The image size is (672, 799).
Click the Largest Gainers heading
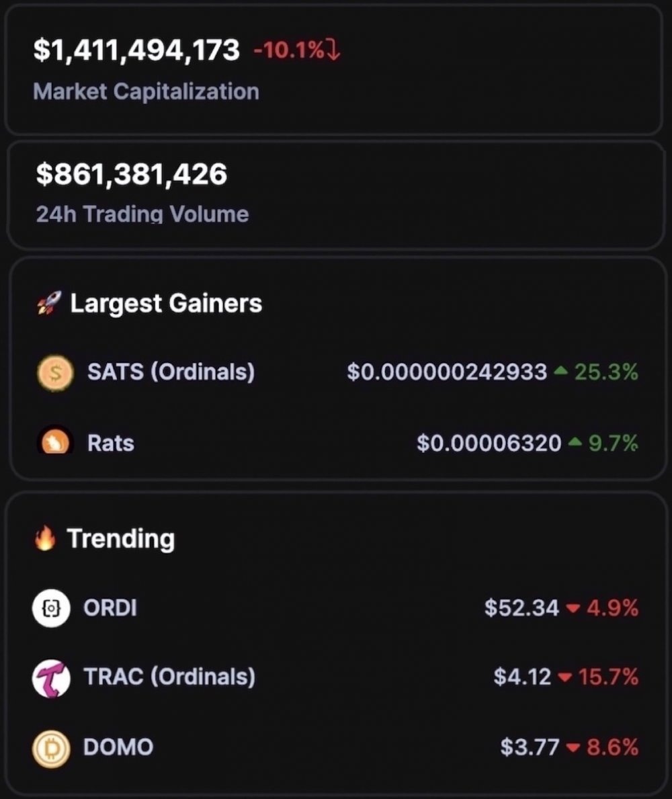coord(166,304)
